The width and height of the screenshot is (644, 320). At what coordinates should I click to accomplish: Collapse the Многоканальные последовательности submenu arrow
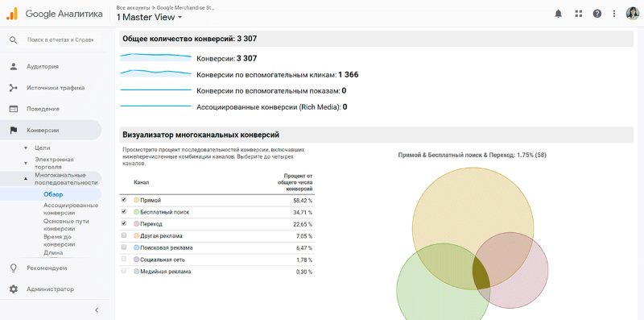tap(26, 179)
